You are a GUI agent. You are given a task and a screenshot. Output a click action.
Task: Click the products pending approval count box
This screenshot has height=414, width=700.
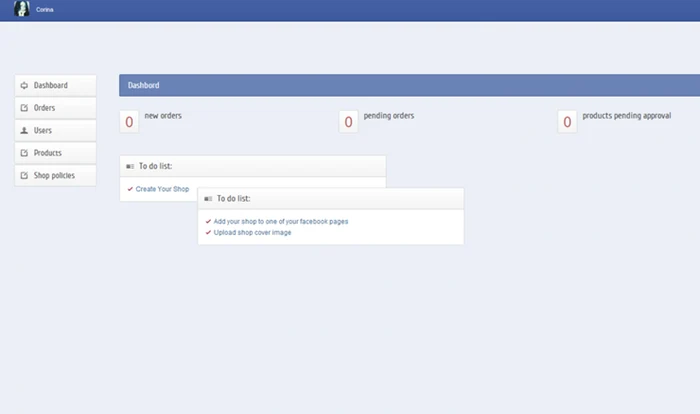pos(567,122)
